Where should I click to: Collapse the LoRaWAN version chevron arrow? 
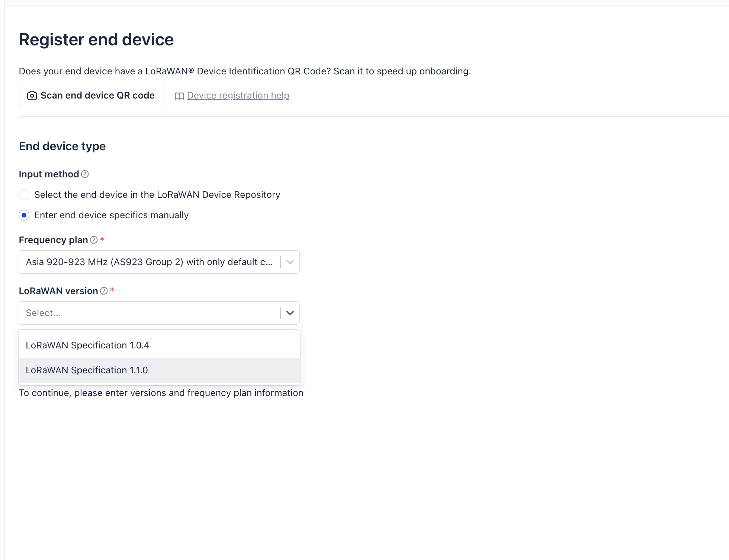(290, 313)
